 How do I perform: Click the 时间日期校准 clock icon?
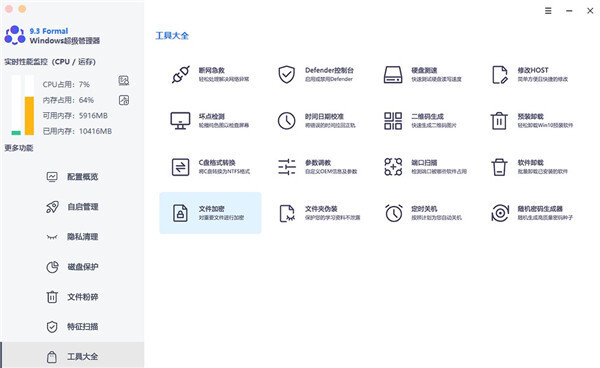pos(286,121)
